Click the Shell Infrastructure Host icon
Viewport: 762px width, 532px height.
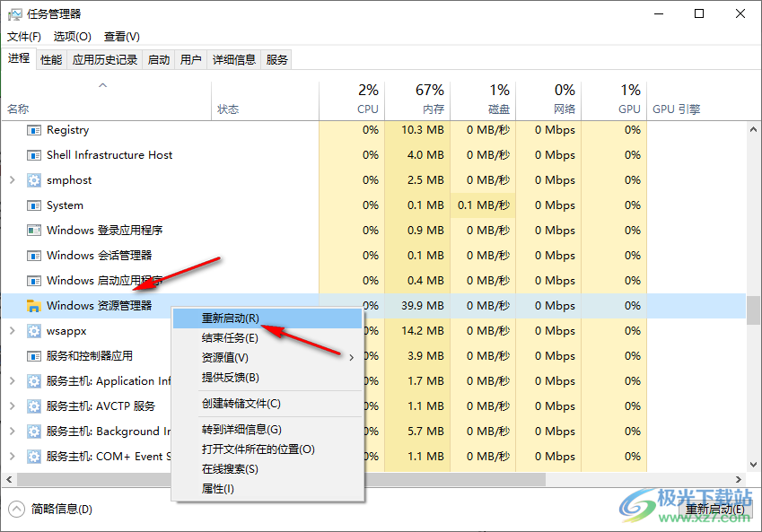[33, 155]
